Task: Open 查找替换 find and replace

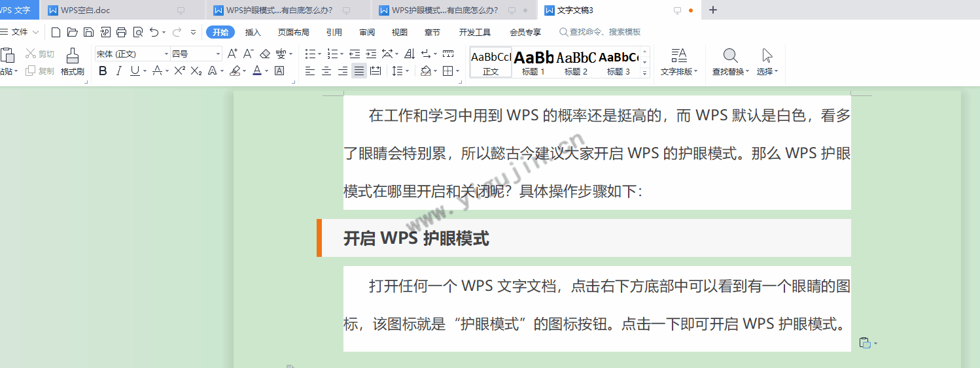Action: [731, 62]
